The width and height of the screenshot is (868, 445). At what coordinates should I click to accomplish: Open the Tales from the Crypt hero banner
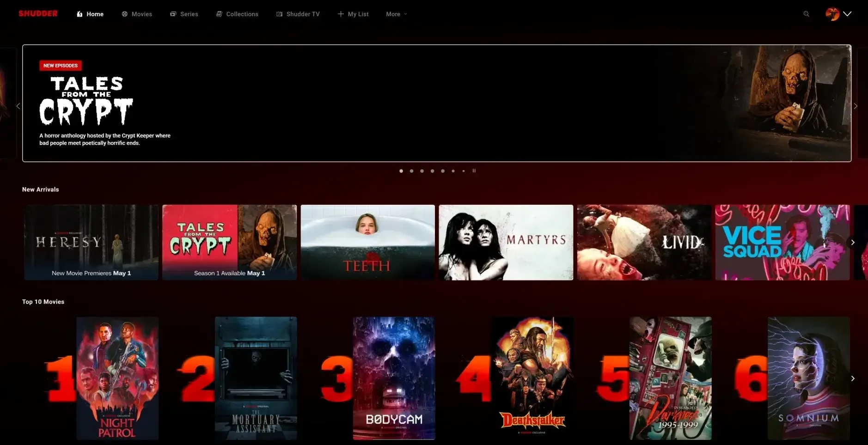pyautogui.click(x=437, y=103)
